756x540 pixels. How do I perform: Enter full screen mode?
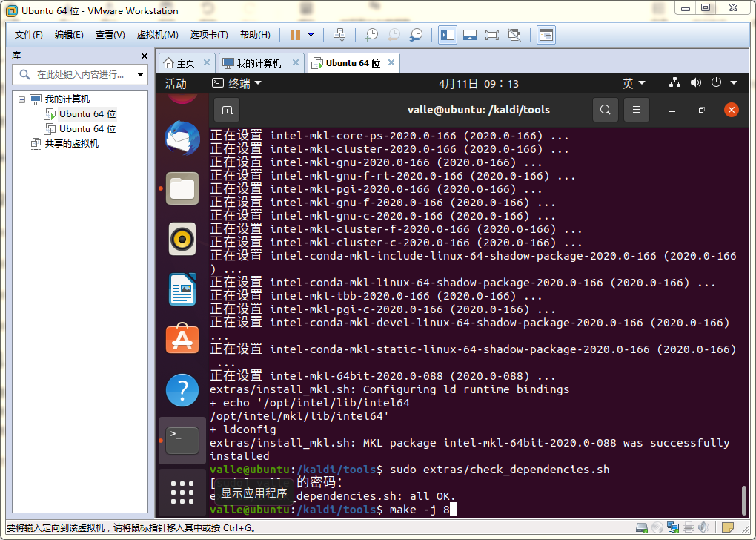(x=492, y=35)
